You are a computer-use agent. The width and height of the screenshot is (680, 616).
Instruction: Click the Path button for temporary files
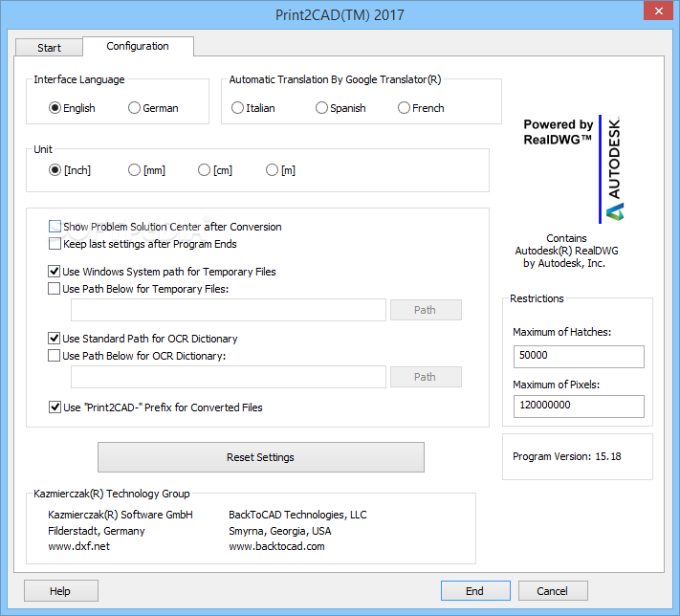426,310
